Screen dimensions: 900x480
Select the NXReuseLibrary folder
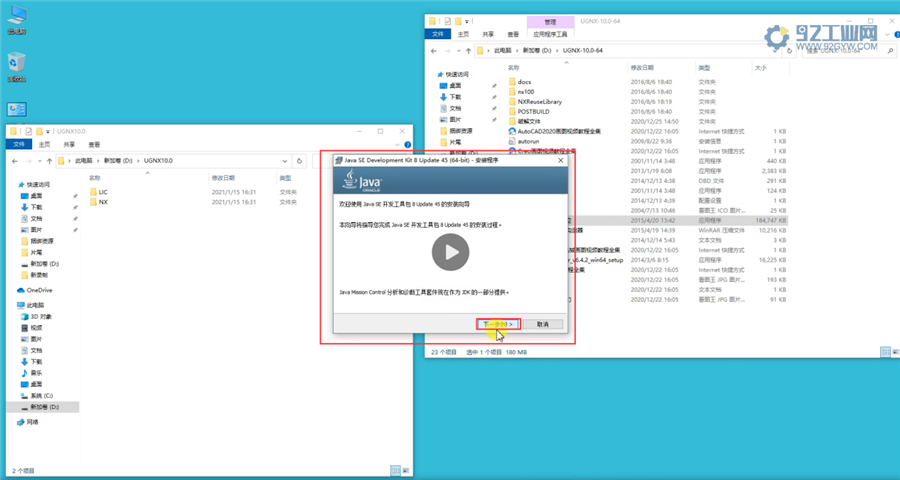pos(536,102)
